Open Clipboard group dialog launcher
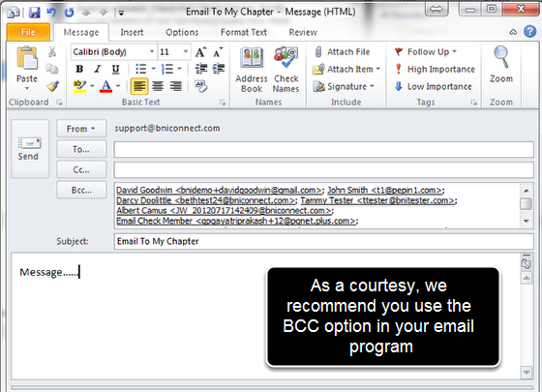The image size is (542, 392). [59, 103]
